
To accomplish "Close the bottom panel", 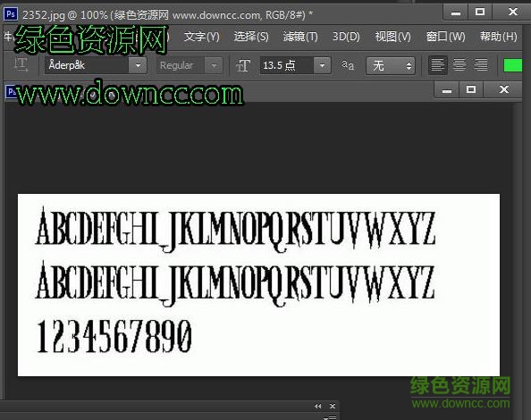I will [333, 406].
